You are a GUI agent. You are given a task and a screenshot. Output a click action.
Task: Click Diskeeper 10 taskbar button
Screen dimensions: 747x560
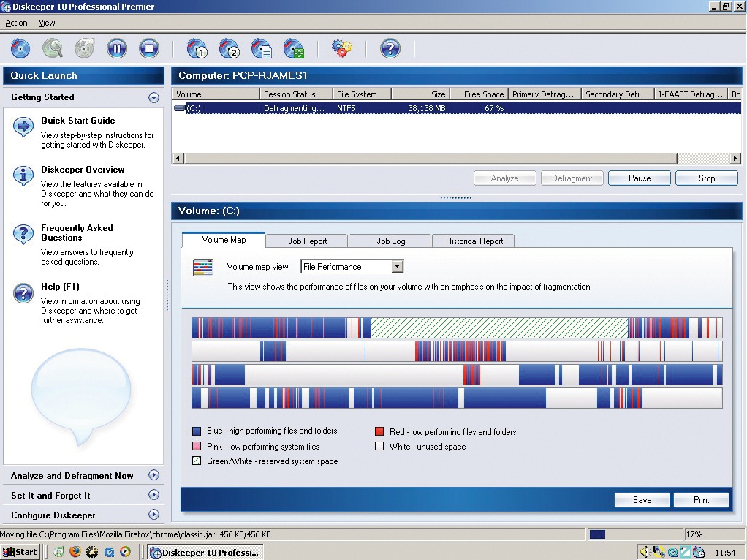205,553
